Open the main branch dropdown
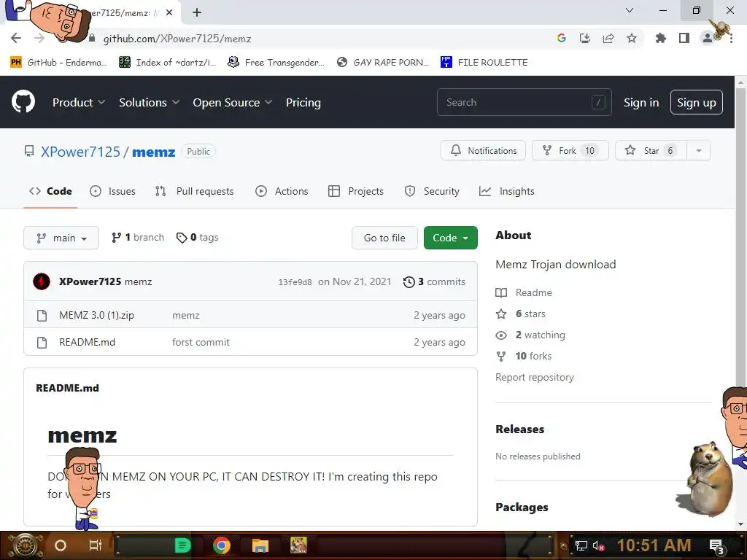 [x=61, y=238]
